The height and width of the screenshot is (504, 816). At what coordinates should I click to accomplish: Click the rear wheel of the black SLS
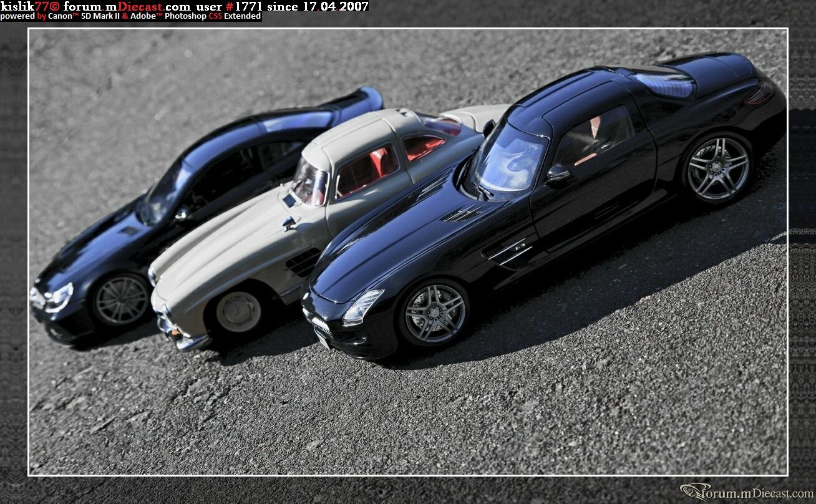point(718,168)
